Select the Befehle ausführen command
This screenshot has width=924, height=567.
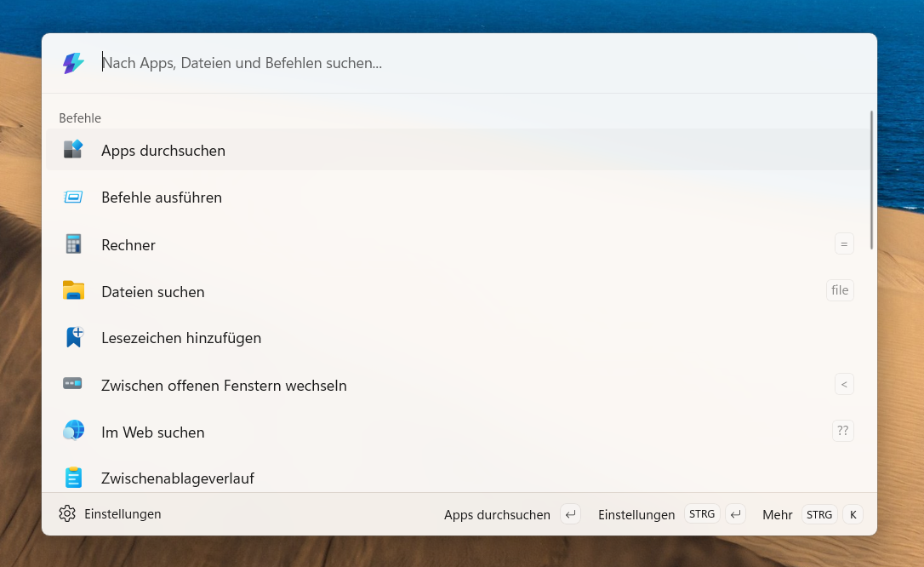[x=458, y=197]
